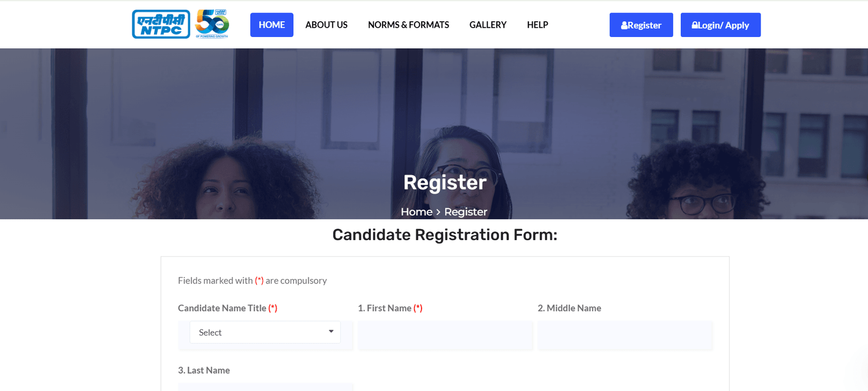This screenshot has height=391, width=868.
Task: Navigate to the GALLERY page
Action: [x=487, y=25]
